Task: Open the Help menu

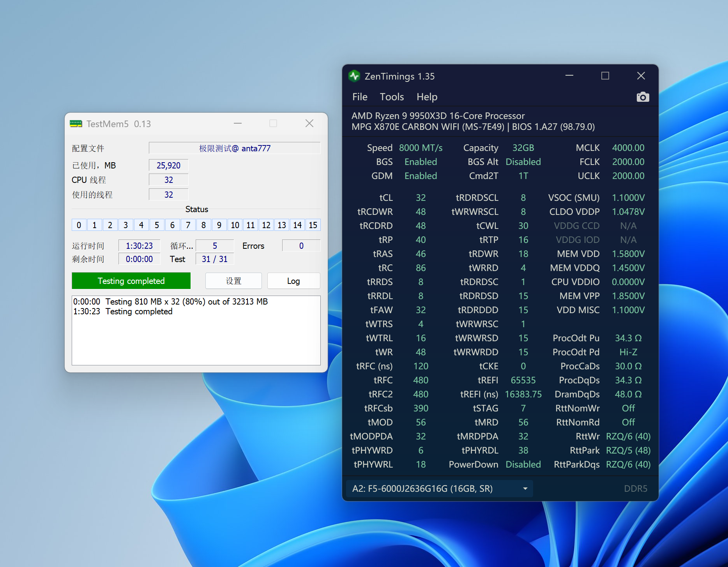Action: (427, 97)
